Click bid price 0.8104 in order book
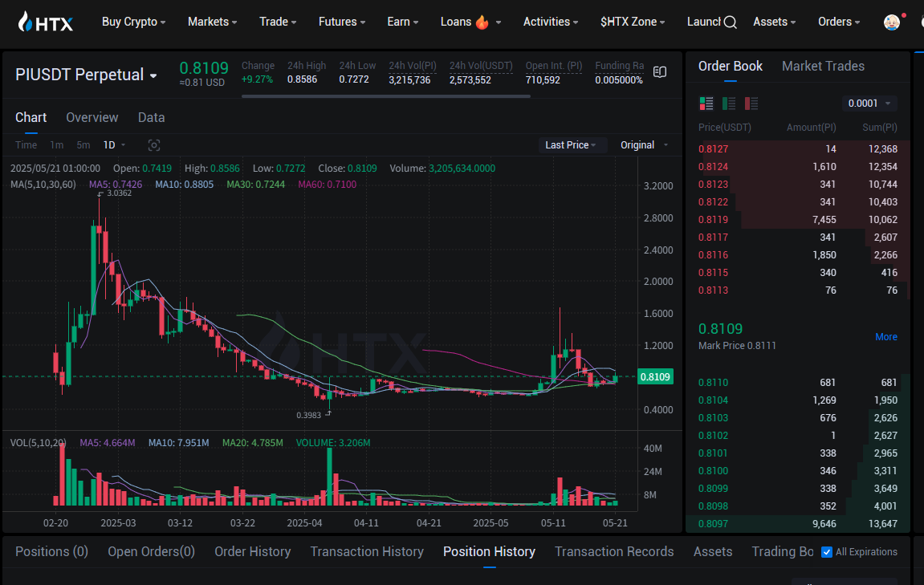924x585 pixels. [713, 400]
